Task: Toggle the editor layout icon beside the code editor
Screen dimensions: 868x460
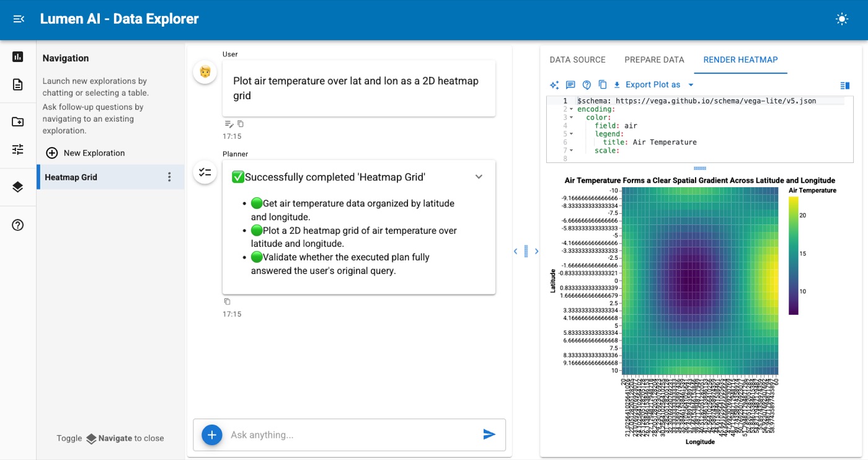Action: (844, 86)
